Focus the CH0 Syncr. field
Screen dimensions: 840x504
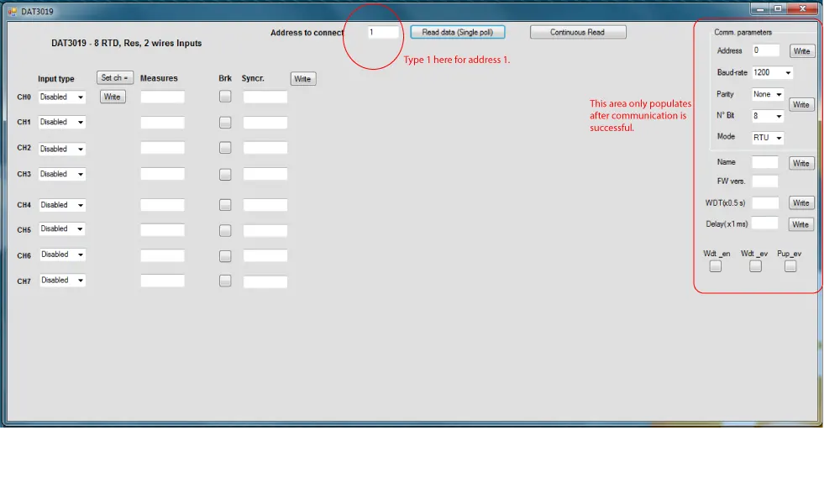click(265, 97)
